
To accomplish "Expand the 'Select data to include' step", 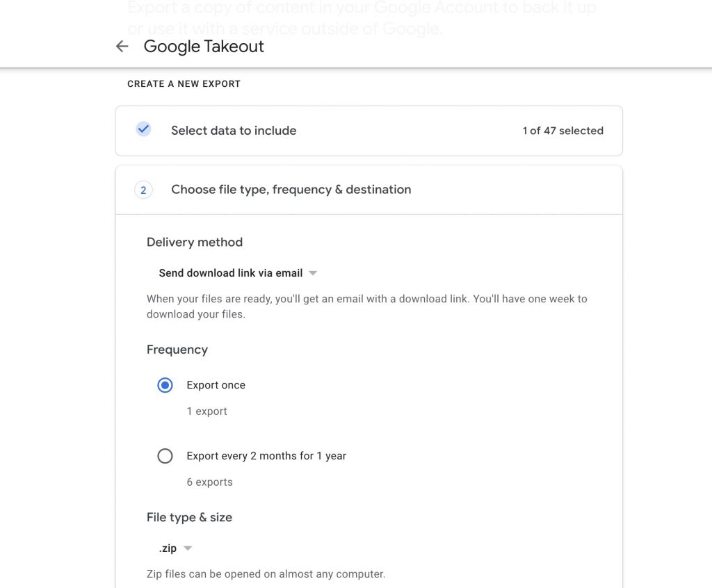I will click(234, 131).
